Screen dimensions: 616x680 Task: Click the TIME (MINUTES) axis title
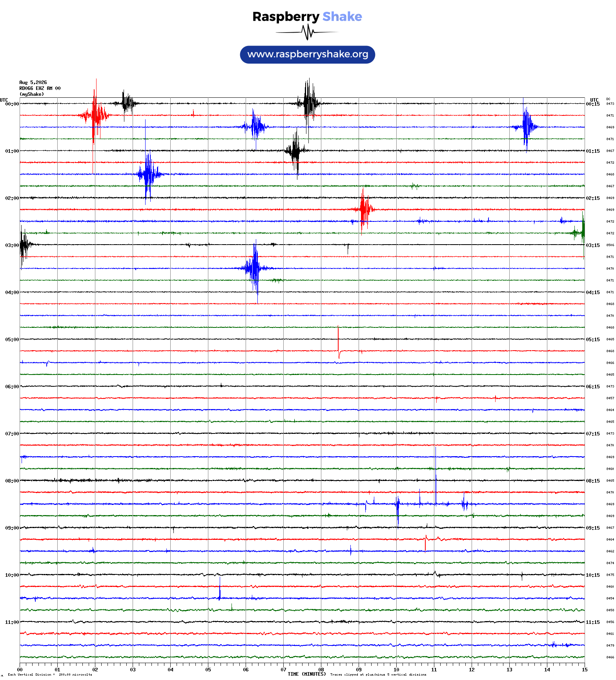pyautogui.click(x=307, y=674)
